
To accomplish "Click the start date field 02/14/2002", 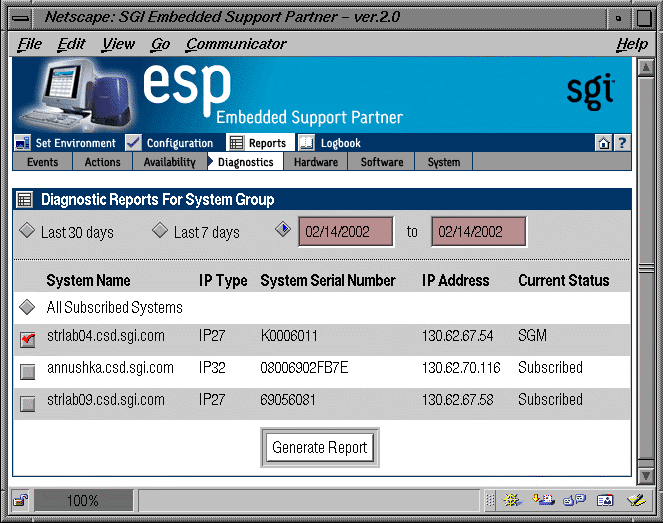I will 346,231.
